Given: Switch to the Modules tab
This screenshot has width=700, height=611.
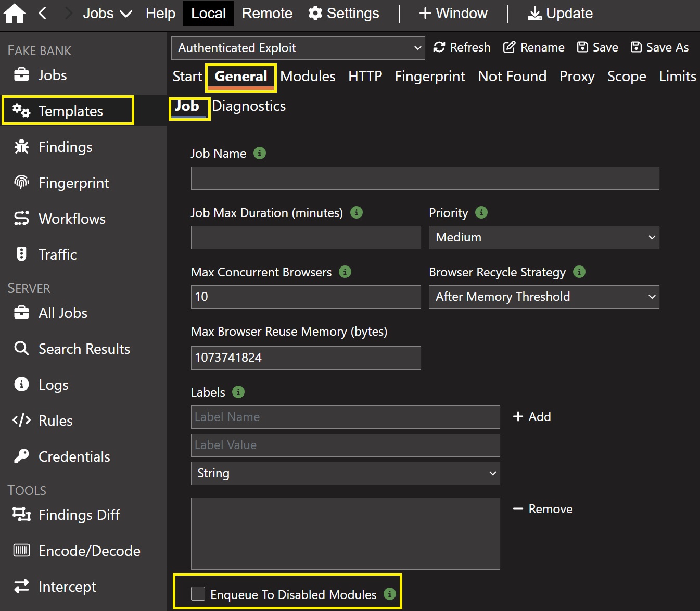Looking at the screenshot, I should click(x=308, y=77).
